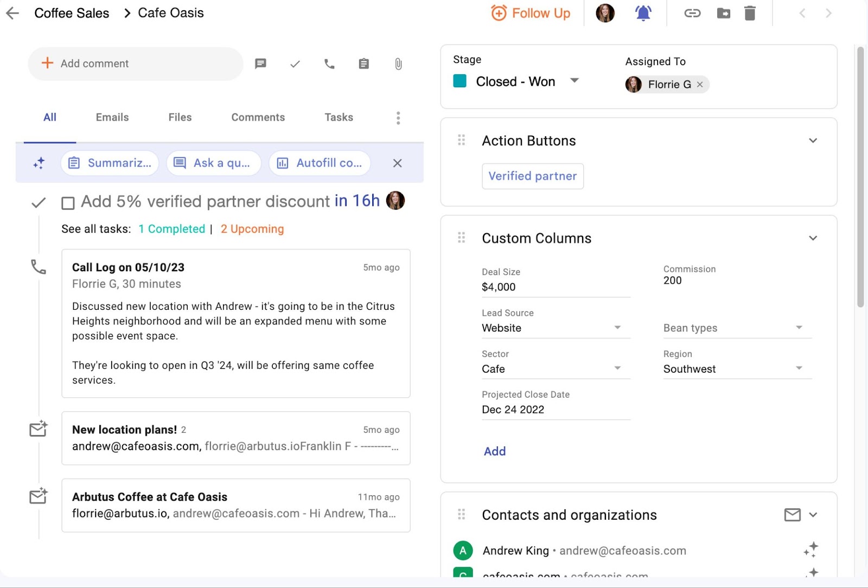
Task: Go back using the left arrow
Action: point(12,13)
